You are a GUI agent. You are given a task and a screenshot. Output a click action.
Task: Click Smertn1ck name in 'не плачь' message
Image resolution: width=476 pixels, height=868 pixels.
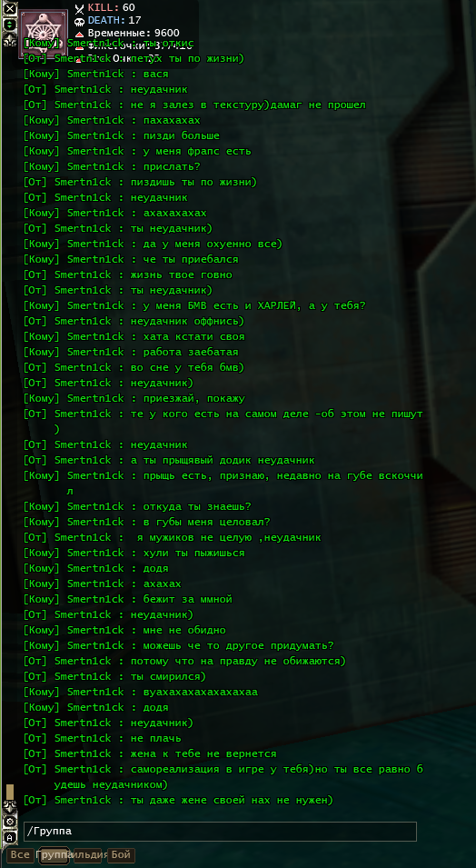[x=90, y=738]
